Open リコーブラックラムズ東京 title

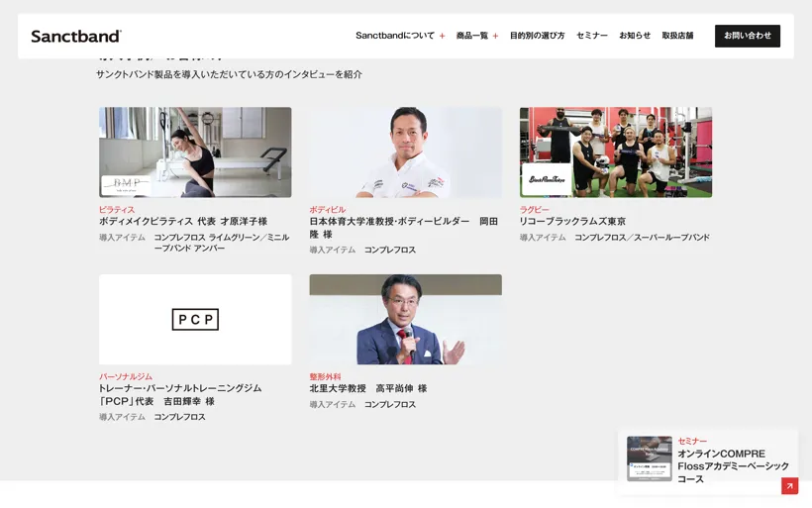click(572, 221)
